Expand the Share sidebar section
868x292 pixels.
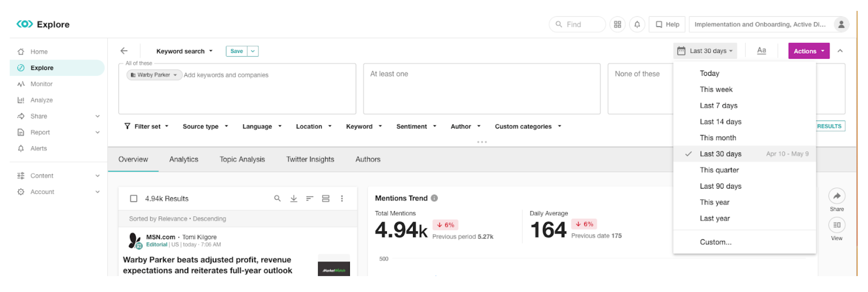tap(97, 116)
